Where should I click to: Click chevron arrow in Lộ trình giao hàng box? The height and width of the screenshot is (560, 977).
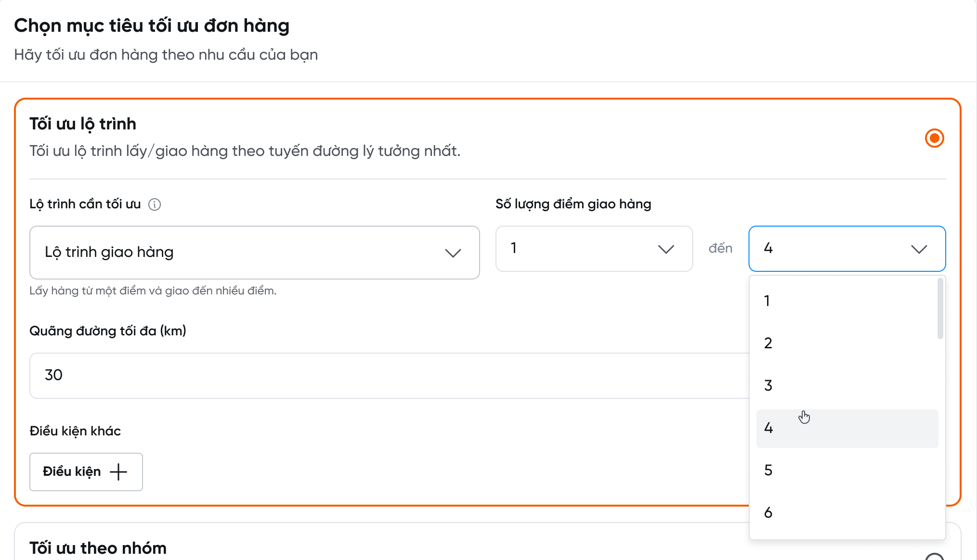(453, 253)
